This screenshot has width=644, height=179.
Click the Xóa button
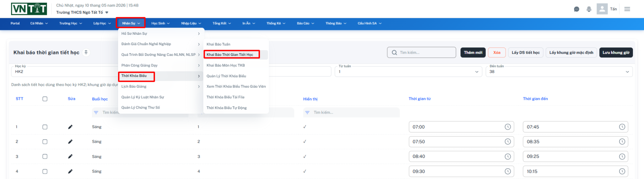point(497,52)
